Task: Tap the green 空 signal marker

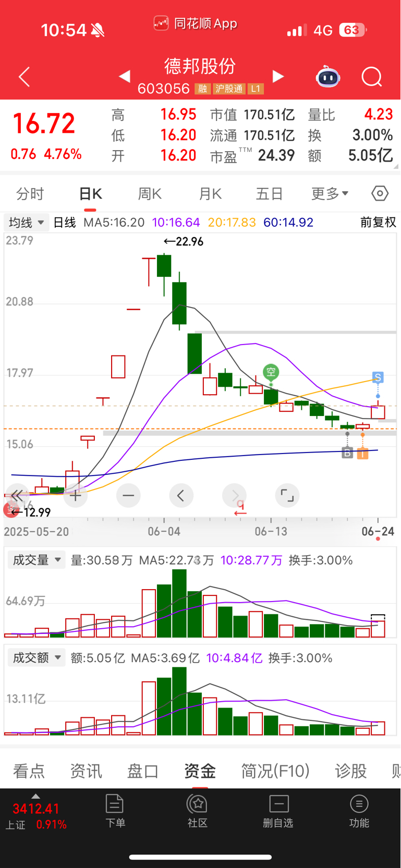Action: click(271, 372)
